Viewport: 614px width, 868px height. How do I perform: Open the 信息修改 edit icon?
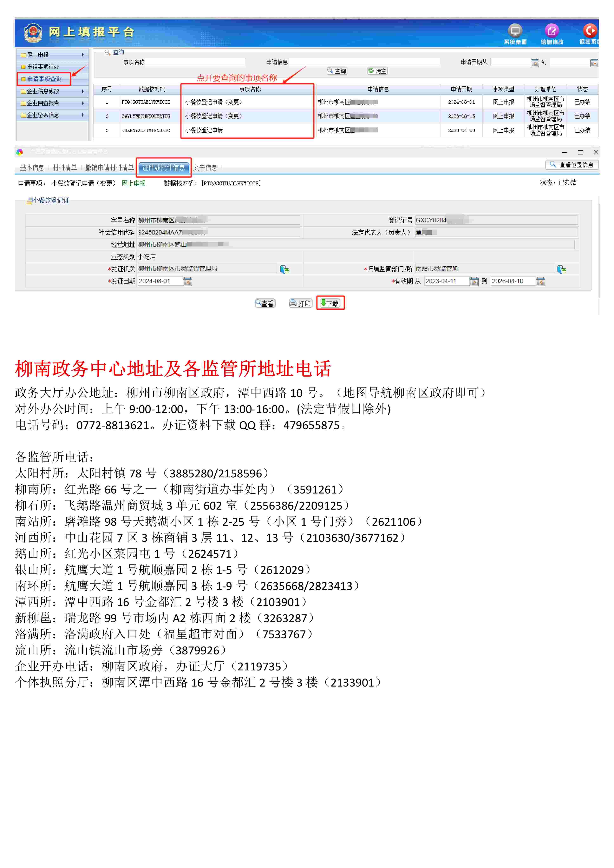pyautogui.click(x=551, y=31)
